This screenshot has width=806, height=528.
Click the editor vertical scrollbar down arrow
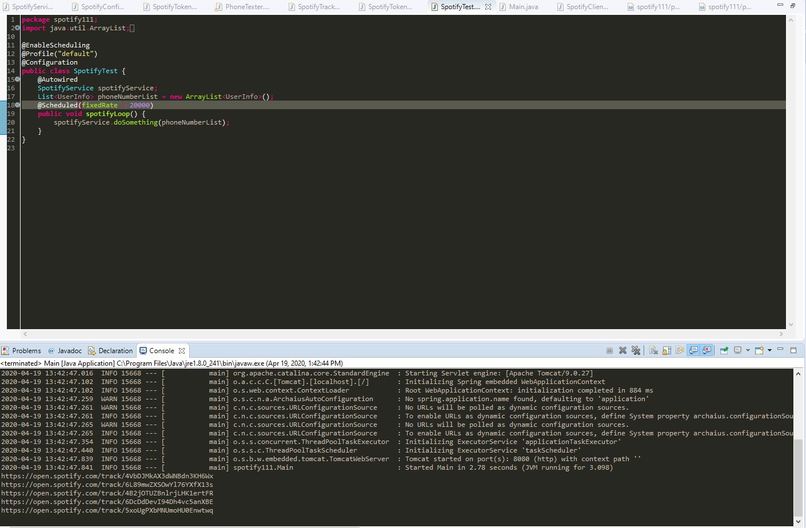[791, 324]
